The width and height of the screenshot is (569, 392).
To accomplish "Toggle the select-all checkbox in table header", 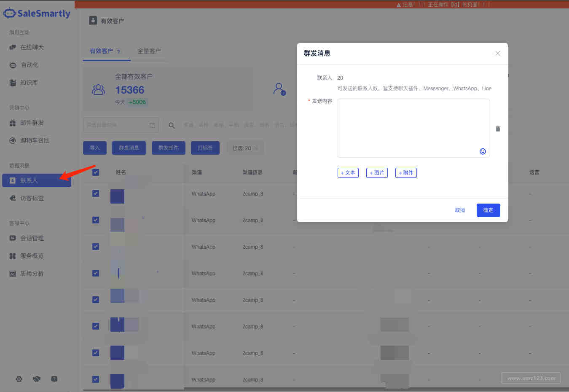I will pyautogui.click(x=96, y=172).
